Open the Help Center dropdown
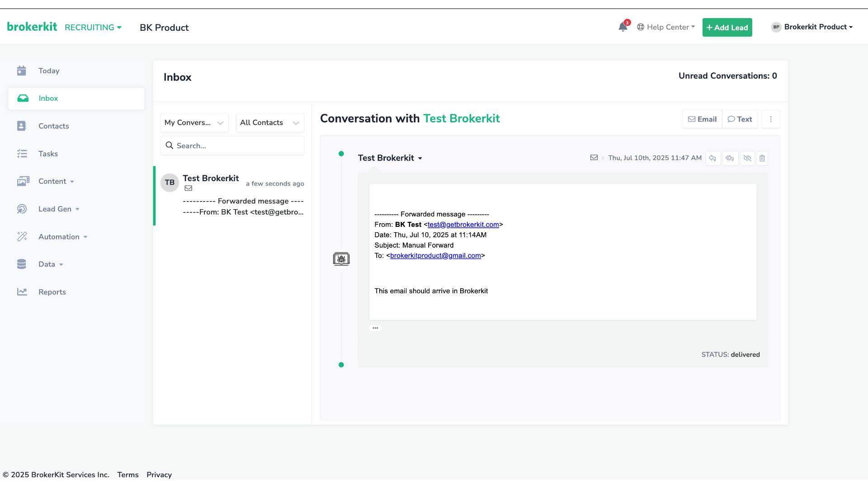Viewport: 868px width, 488px height. (x=666, y=27)
